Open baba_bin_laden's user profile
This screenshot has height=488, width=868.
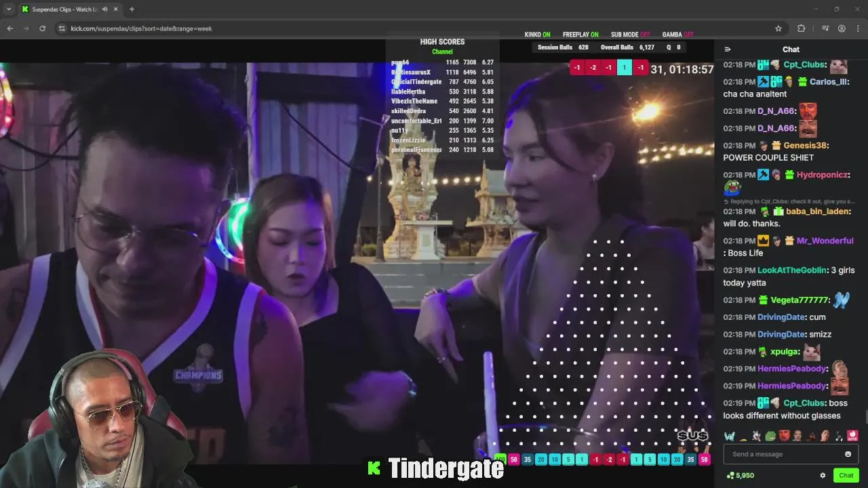(x=818, y=211)
